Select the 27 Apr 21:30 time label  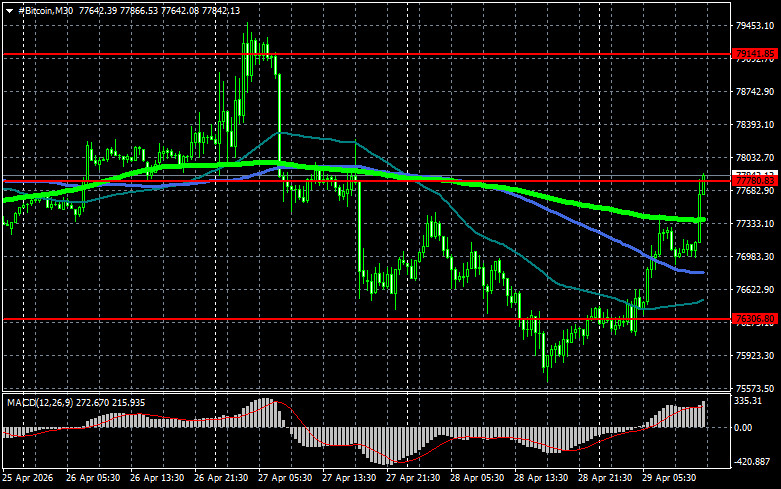pos(413,478)
